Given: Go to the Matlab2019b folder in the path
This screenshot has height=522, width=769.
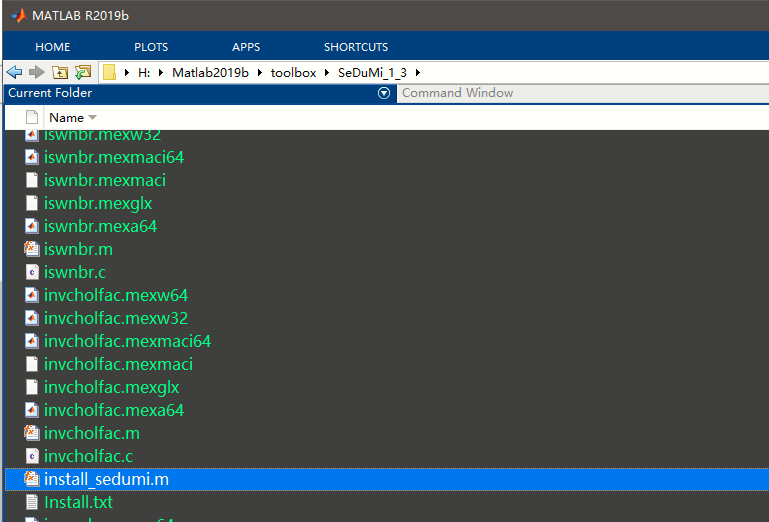Looking at the screenshot, I should tap(210, 73).
